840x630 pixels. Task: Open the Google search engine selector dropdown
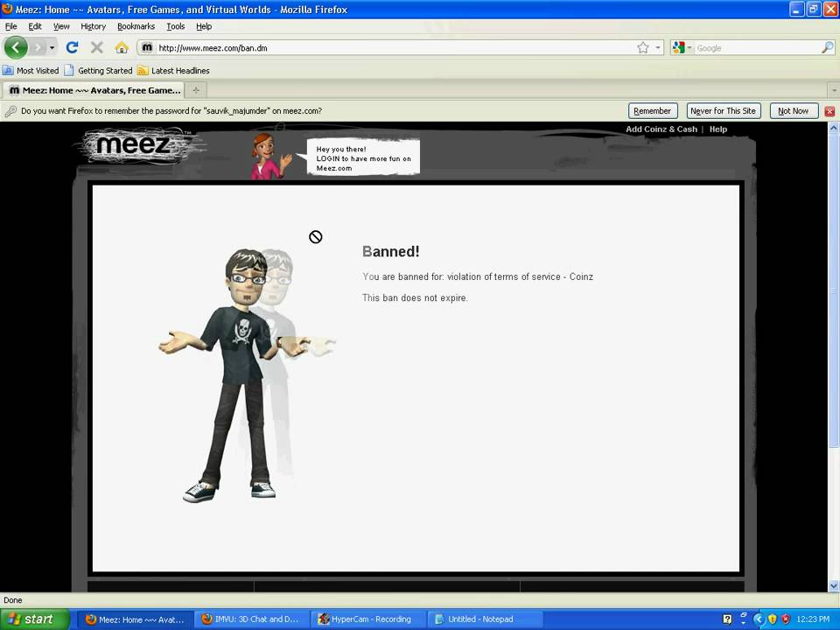pyautogui.click(x=682, y=47)
